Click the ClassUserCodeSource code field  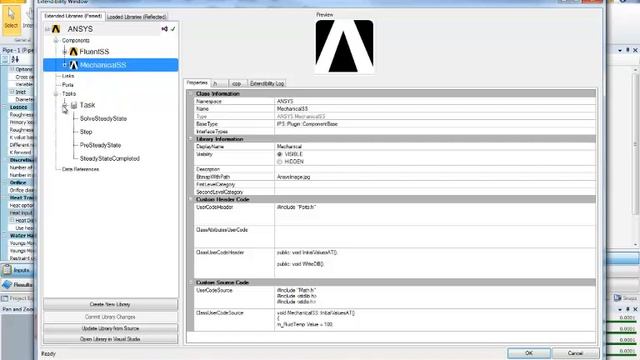[435, 320]
